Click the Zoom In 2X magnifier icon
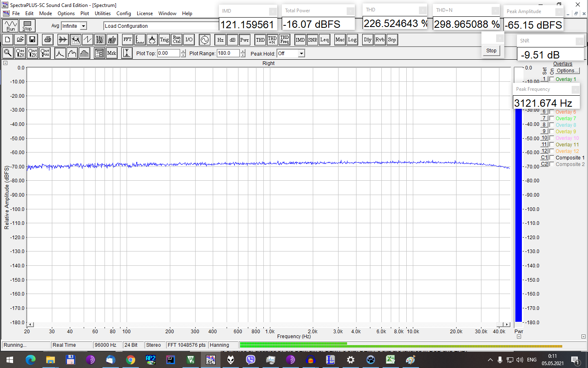588x368 pixels. [20, 53]
